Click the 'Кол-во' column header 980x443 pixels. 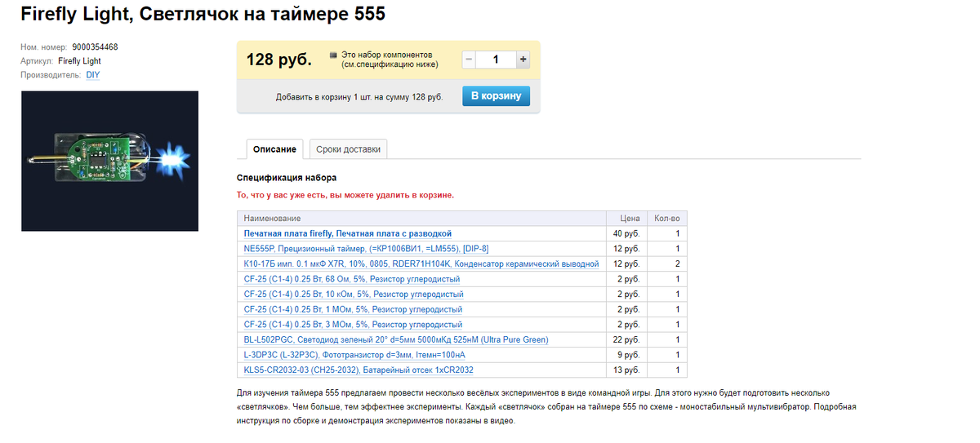pyautogui.click(x=666, y=219)
